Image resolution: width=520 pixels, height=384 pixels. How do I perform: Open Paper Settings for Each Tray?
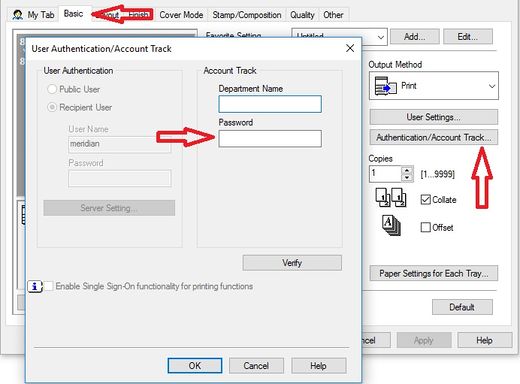[x=433, y=273]
